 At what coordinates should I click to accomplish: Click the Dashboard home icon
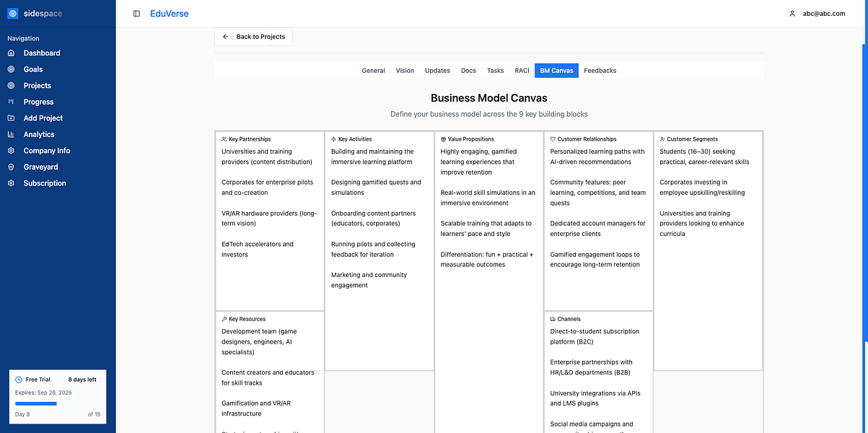[x=11, y=53]
